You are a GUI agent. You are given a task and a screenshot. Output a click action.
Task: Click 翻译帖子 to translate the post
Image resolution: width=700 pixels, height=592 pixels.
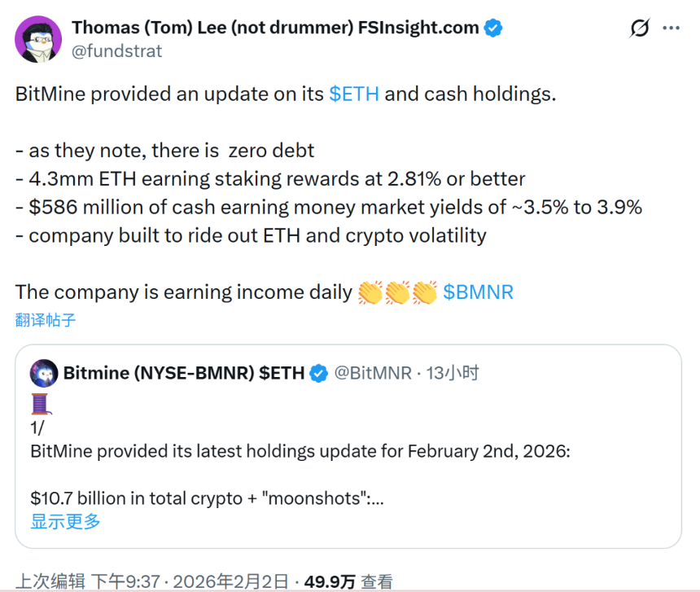46,319
